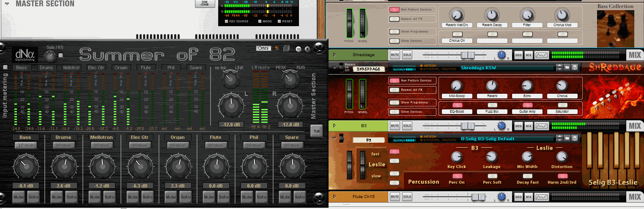Toggle Perc Soft on the B3 organ
This screenshot has height=209, width=644.
click(x=491, y=176)
